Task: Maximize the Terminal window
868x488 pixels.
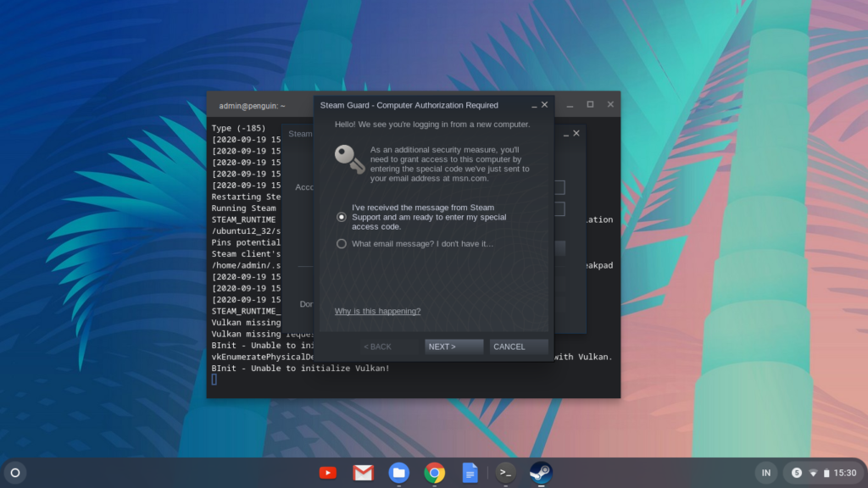Action: coord(590,104)
